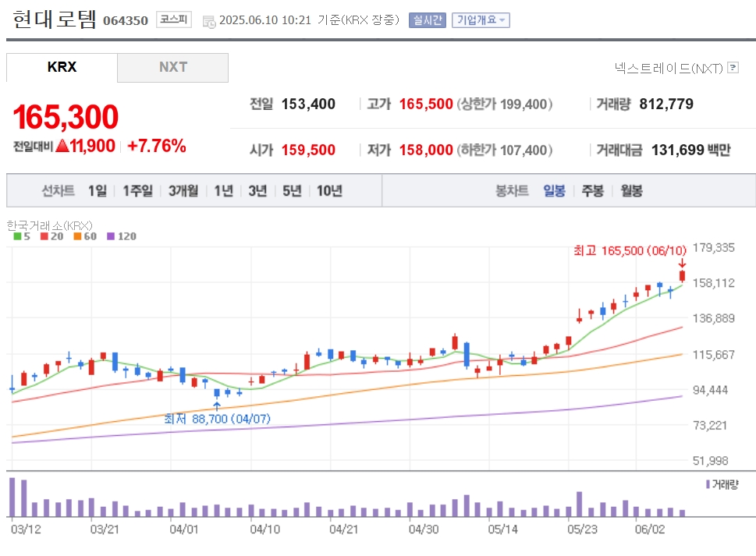
Task: Click the red 20-day moving average swatch
Action: tap(44, 236)
